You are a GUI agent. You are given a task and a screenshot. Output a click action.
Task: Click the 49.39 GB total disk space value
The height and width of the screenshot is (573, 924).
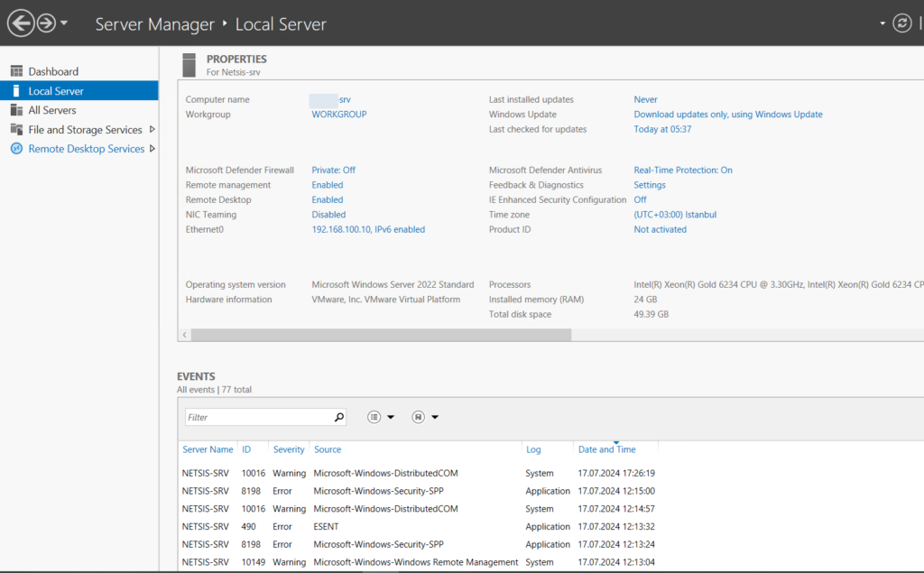pyautogui.click(x=651, y=314)
